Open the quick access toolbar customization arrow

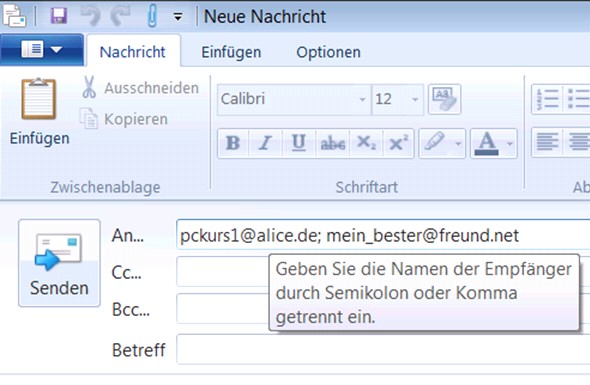pos(178,17)
